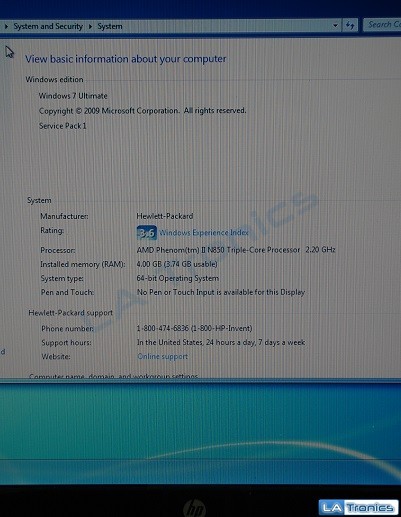The width and height of the screenshot is (401, 517).
Task: Go to the "System and Security" breadcrumb
Action: point(48,26)
